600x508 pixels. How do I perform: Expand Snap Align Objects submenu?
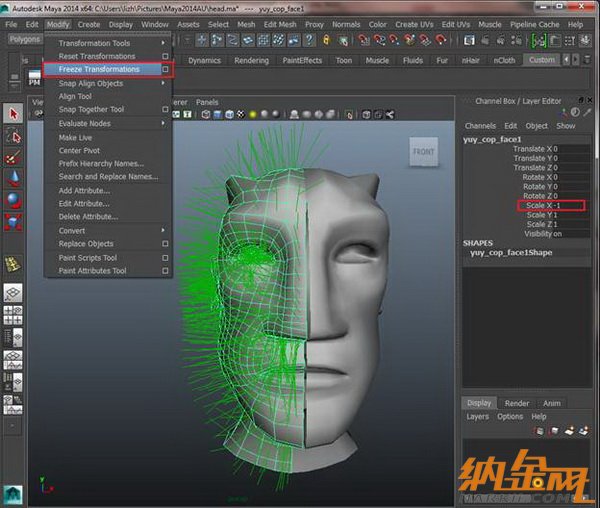(x=163, y=83)
